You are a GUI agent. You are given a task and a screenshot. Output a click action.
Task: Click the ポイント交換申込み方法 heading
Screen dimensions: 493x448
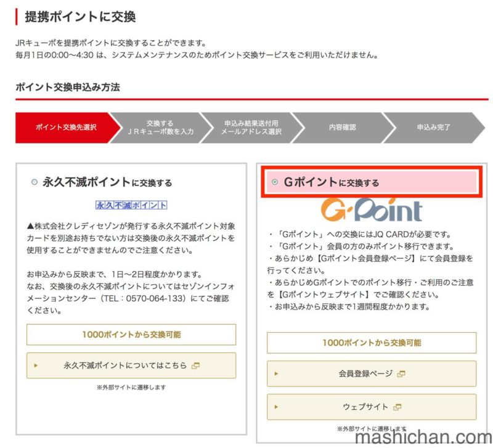(68, 87)
